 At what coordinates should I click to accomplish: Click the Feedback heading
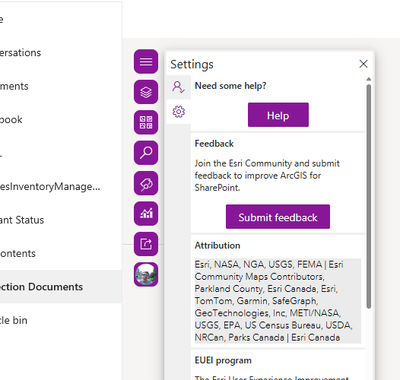click(x=214, y=144)
